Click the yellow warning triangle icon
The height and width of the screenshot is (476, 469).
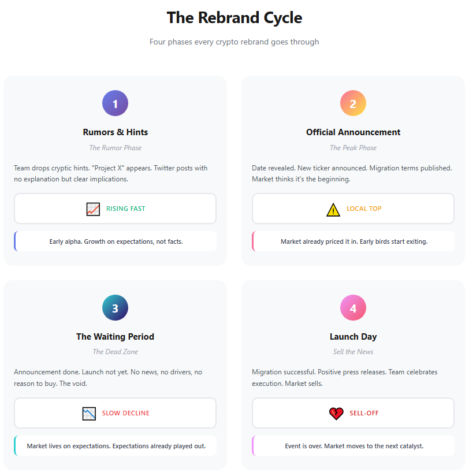tap(333, 209)
